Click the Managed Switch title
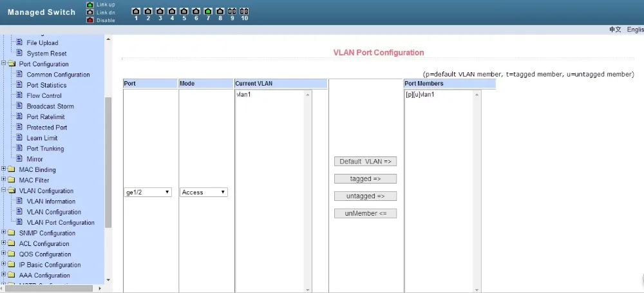 pos(41,12)
